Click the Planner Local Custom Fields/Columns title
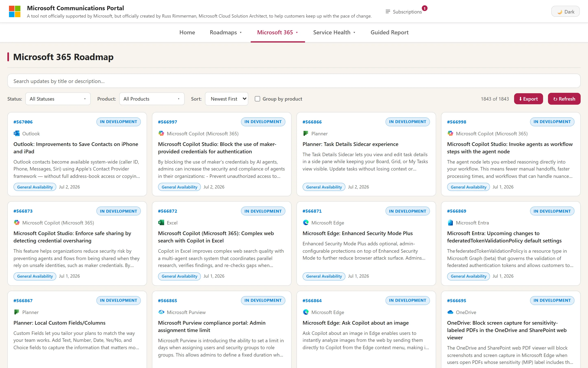 click(59, 323)
